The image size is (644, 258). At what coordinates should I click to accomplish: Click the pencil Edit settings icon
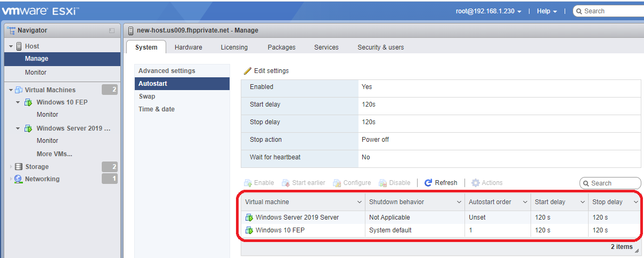[248, 71]
